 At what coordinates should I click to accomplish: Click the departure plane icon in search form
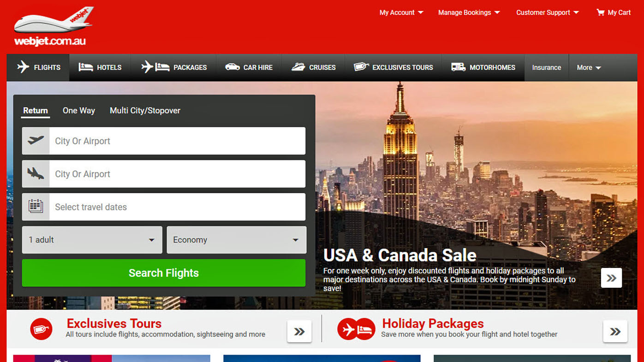click(x=36, y=141)
